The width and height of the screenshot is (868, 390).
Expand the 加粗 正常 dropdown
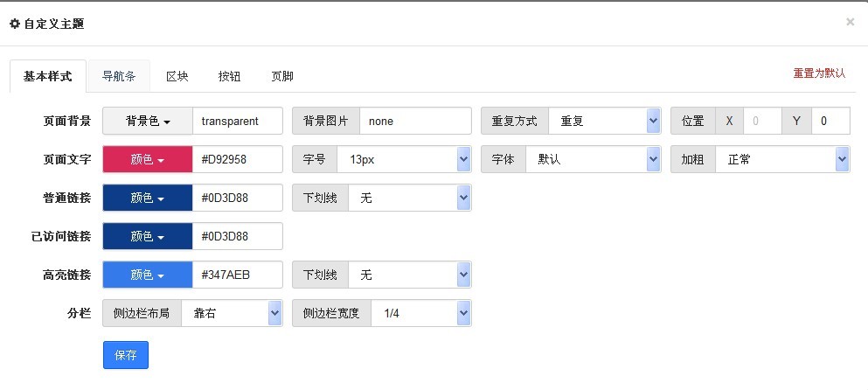click(782, 159)
